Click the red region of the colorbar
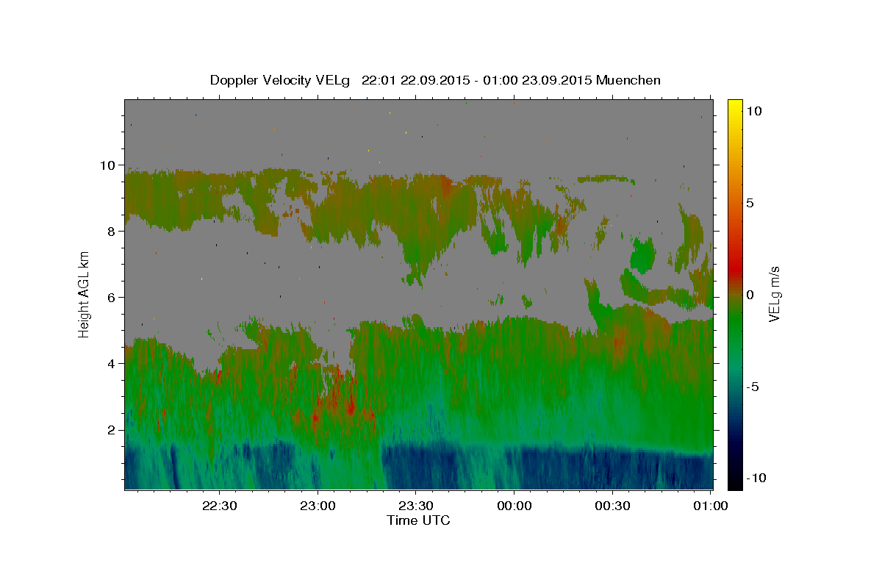The height and width of the screenshot is (588, 882). pos(734,268)
